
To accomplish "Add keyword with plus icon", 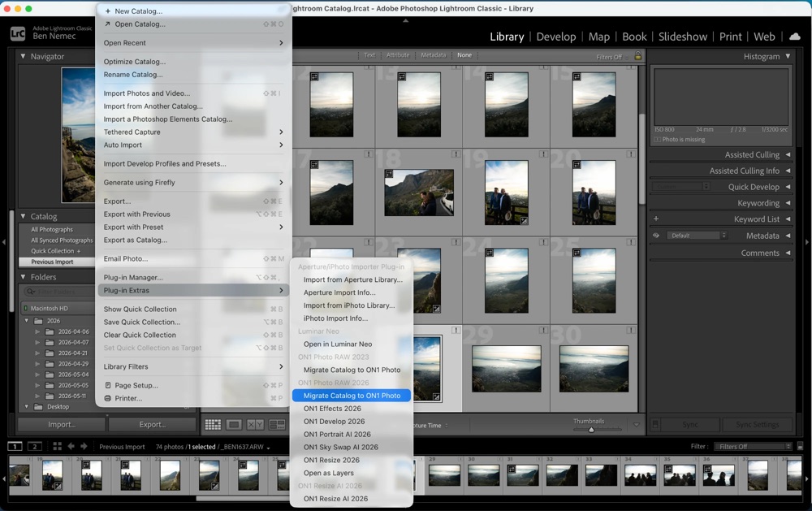I will tap(656, 219).
